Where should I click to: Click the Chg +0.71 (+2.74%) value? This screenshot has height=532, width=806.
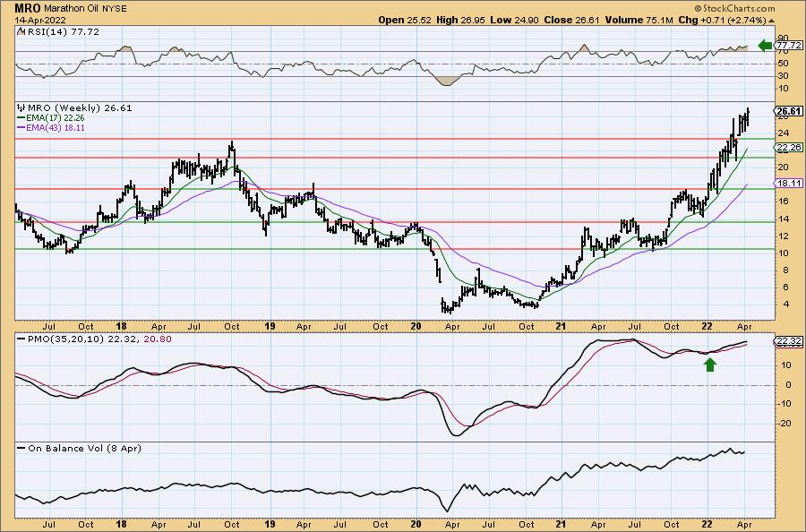[722, 20]
